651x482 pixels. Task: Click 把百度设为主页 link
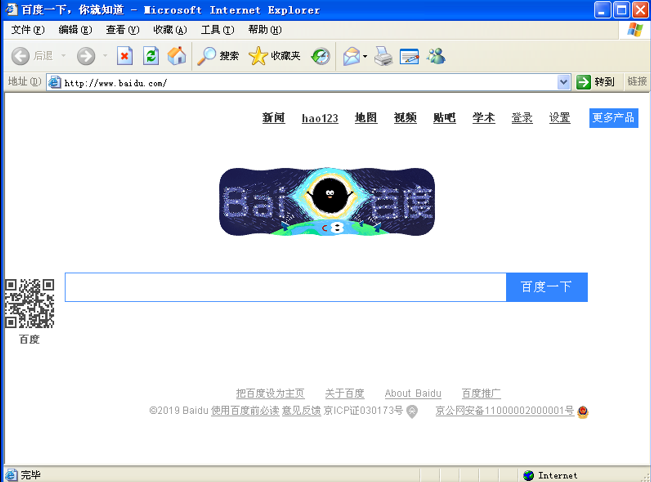pyautogui.click(x=270, y=393)
